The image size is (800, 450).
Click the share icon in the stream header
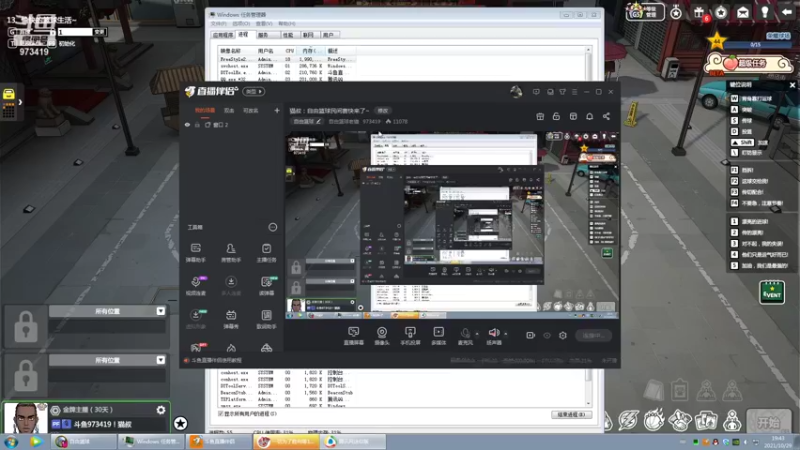tap(606, 116)
